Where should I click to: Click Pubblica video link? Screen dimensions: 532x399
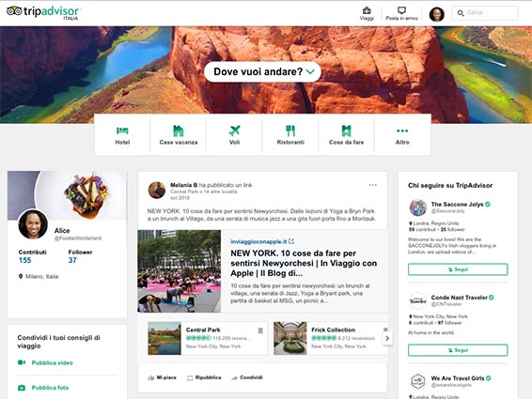(53, 362)
